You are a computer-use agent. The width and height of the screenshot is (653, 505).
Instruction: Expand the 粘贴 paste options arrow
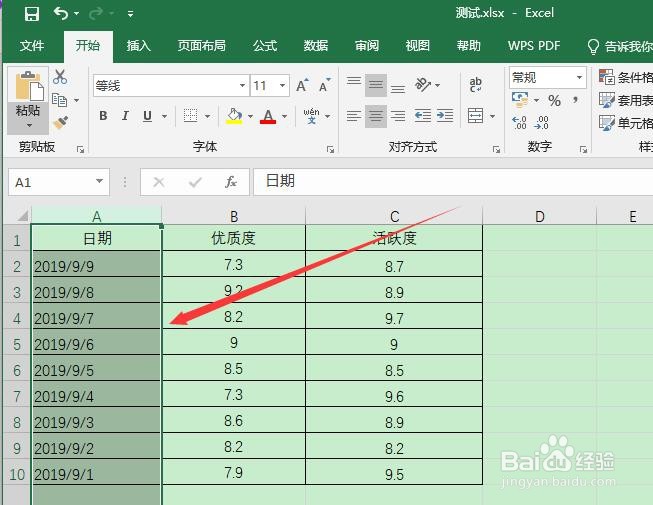(29, 125)
